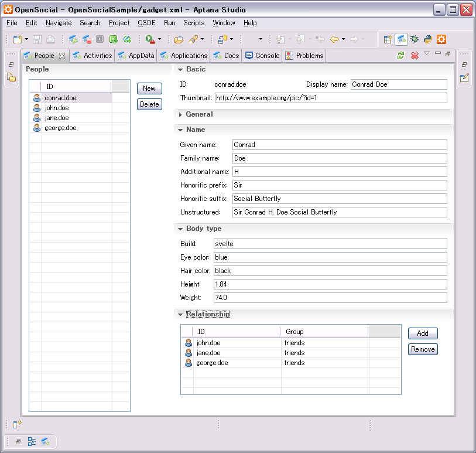Screen dimensions: 476x453
Task: Click the Delete person button
Action: pyautogui.click(x=149, y=104)
